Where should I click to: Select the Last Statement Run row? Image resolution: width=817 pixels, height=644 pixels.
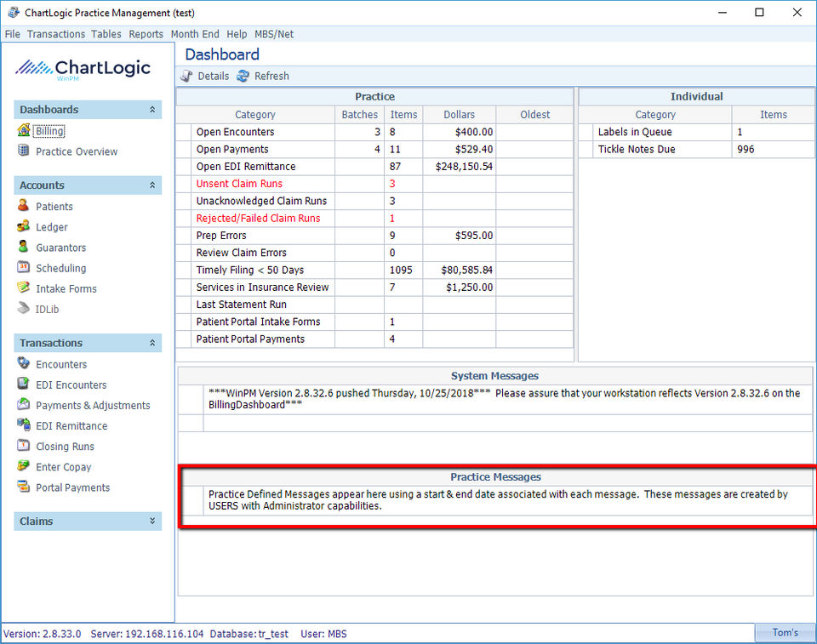click(x=374, y=305)
